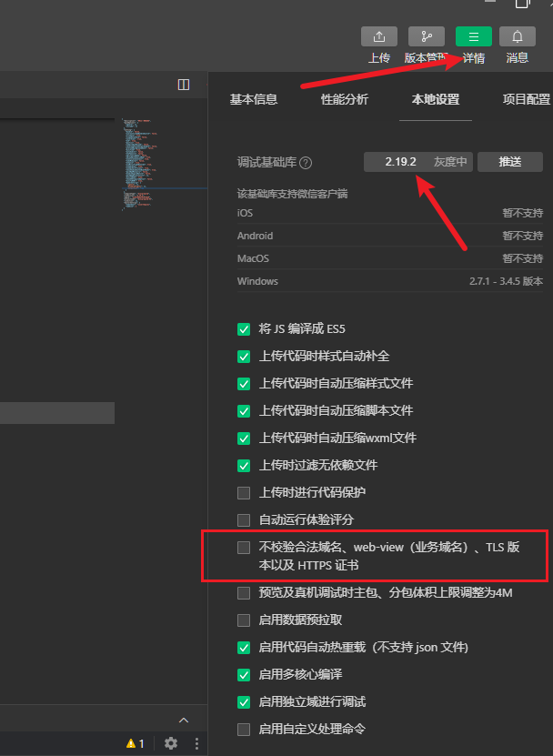Open the 2.19.2 base library version dropdown
This screenshot has width=553, height=756.
(x=417, y=162)
